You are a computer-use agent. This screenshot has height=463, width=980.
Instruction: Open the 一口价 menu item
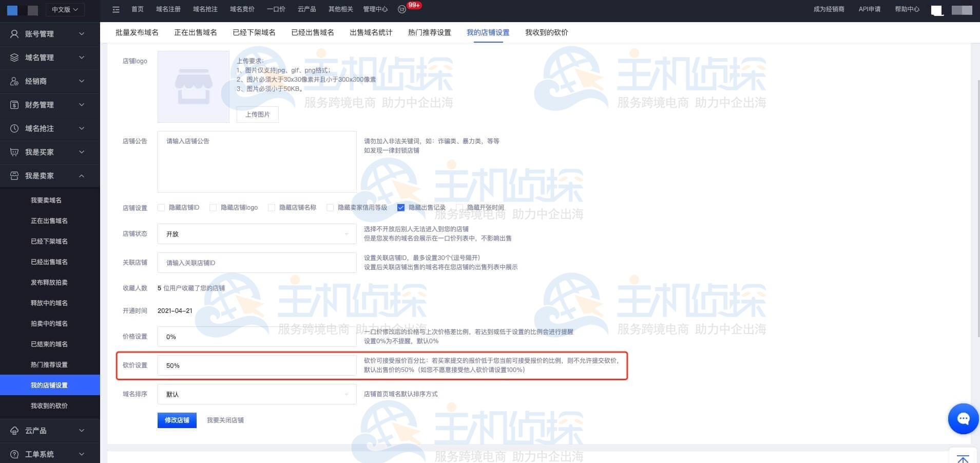coord(276,9)
